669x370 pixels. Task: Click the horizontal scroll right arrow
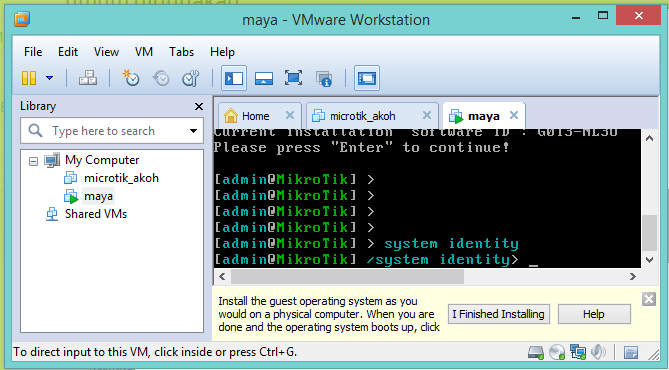[633, 277]
